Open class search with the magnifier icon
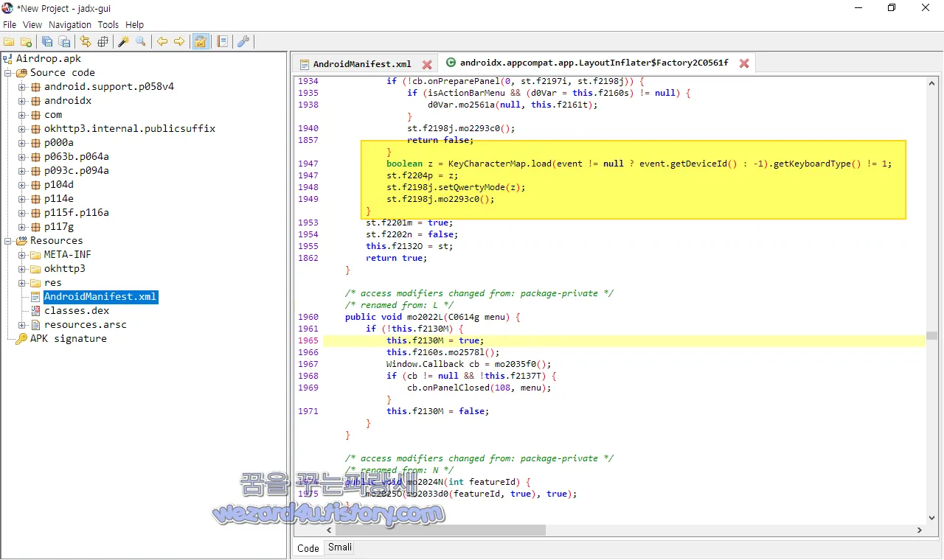The image size is (944, 560). coord(141,42)
